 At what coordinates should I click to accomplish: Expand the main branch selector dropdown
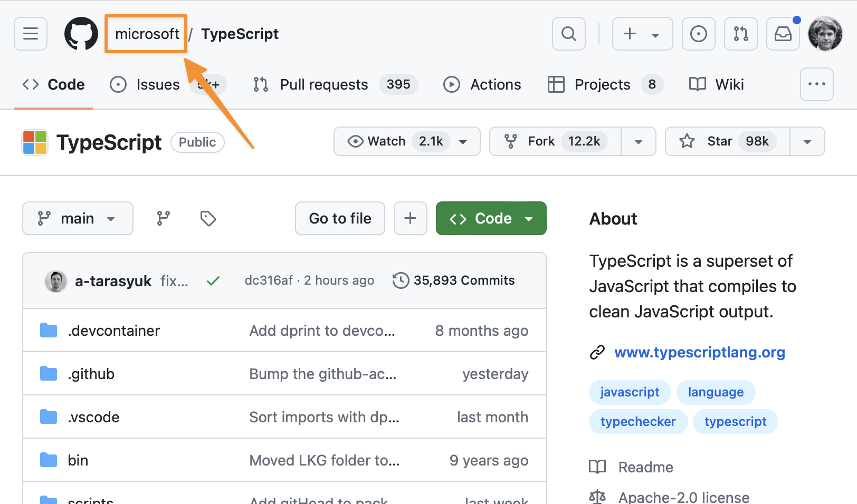[78, 218]
